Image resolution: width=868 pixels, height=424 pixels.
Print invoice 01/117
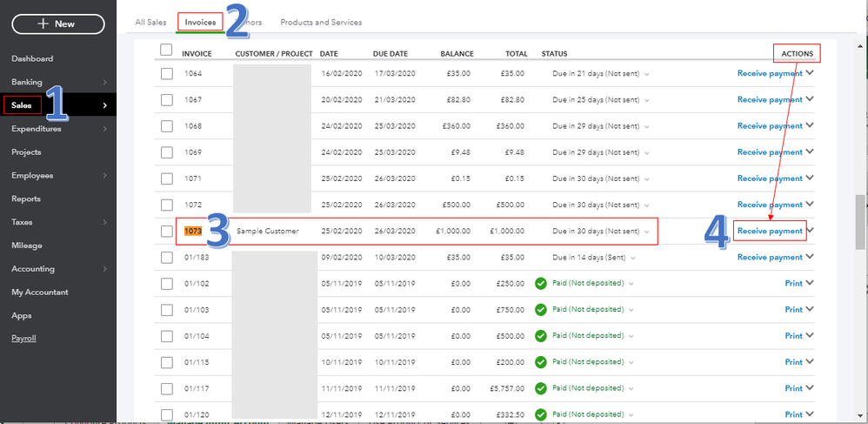point(794,388)
